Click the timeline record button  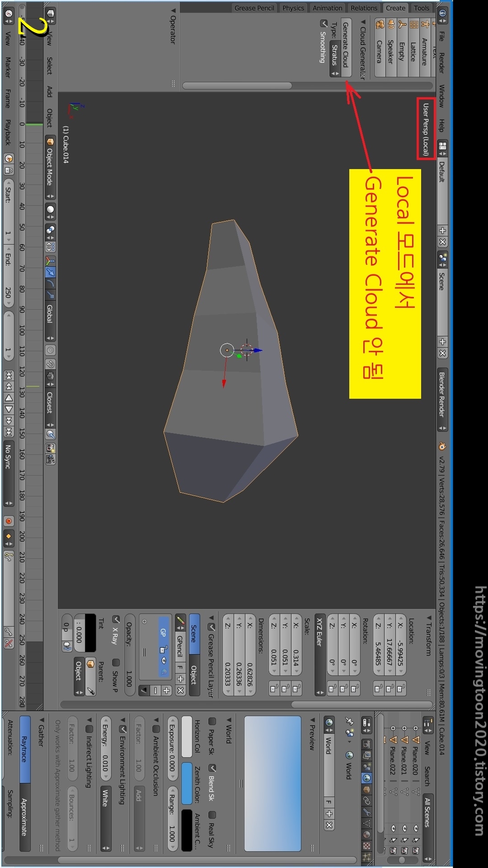(8, 521)
